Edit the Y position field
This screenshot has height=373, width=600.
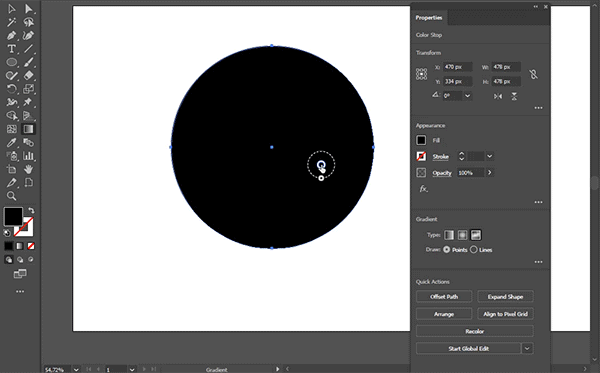[x=457, y=81]
